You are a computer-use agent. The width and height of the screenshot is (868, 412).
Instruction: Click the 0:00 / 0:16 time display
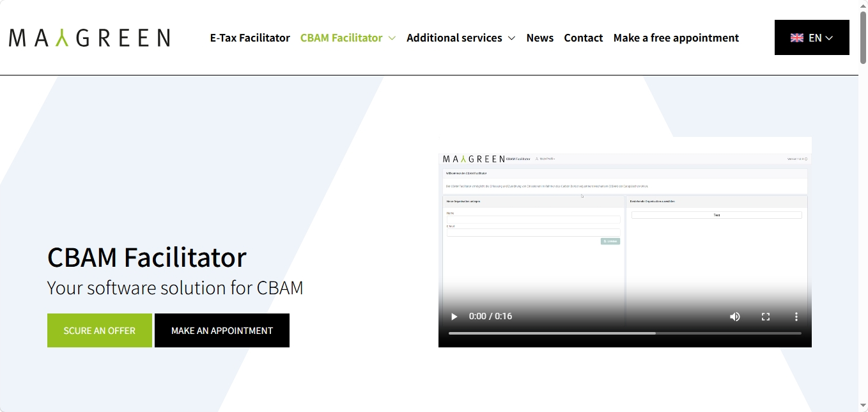(490, 317)
